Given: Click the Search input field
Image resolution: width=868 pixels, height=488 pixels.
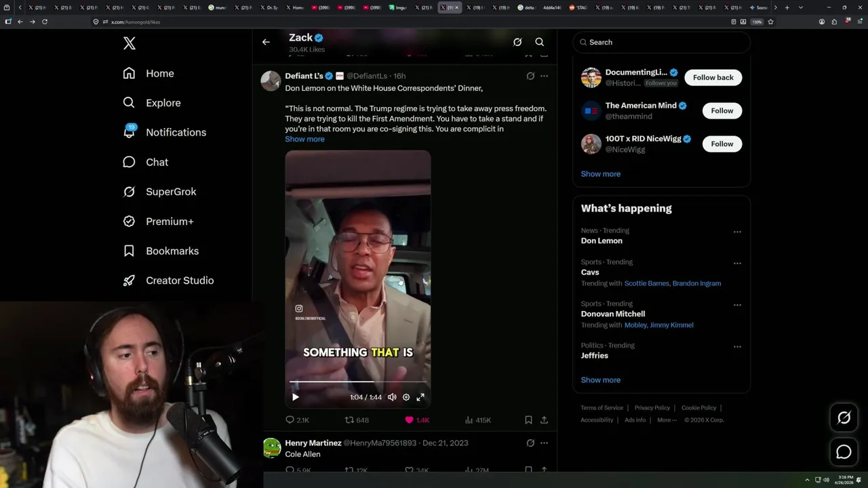Looking at the screenshot, I should pos(661,42).
